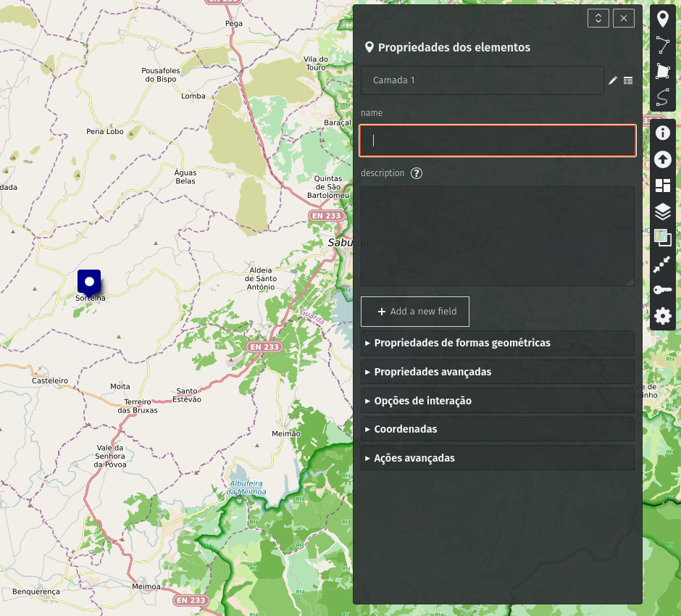681x616 pixels.
Task: Open the route drawing tool
Action: 662,97
